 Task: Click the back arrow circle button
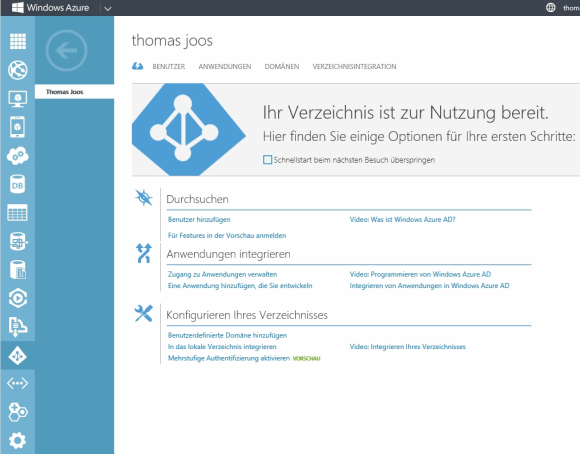pos(67,50)
